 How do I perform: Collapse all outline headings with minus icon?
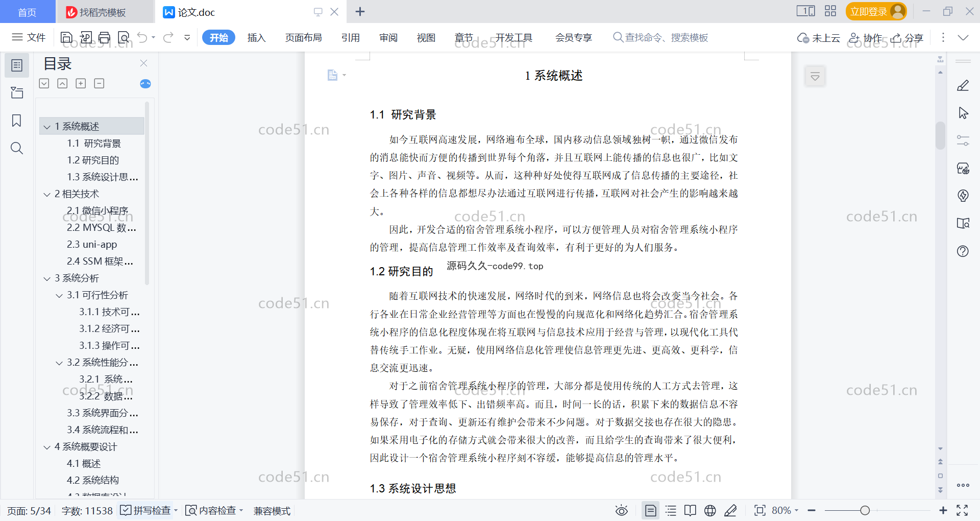[x=99, y=83]
